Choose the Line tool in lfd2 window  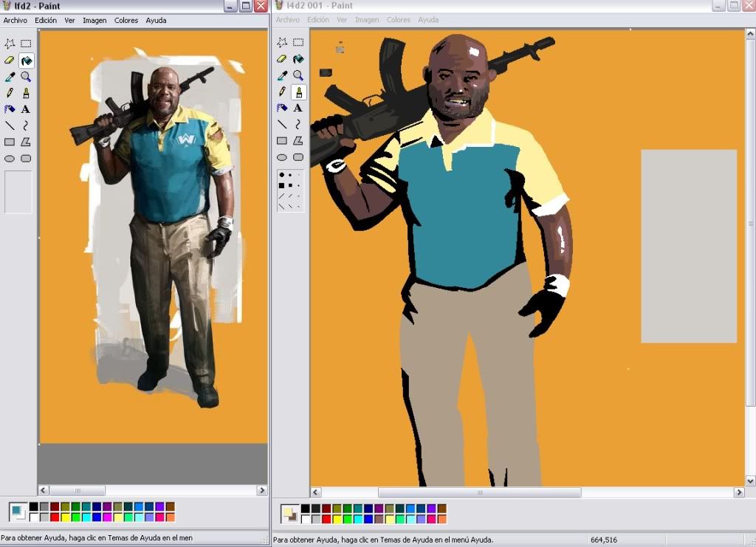coord(9,125)
